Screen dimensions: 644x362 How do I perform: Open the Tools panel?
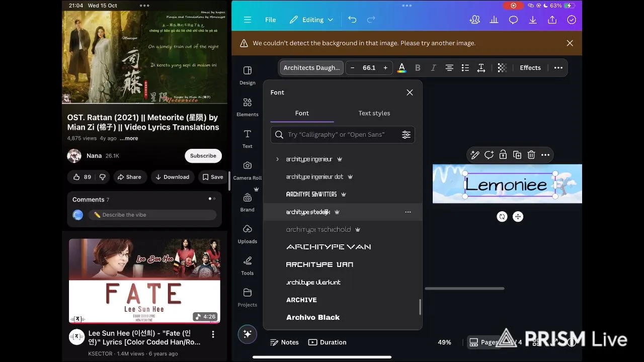pos(247,265)
